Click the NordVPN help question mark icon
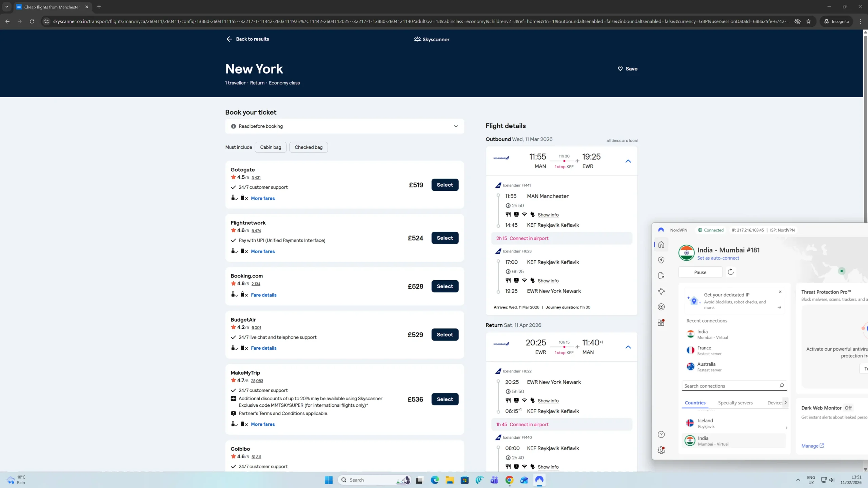 tap(661, 434)
